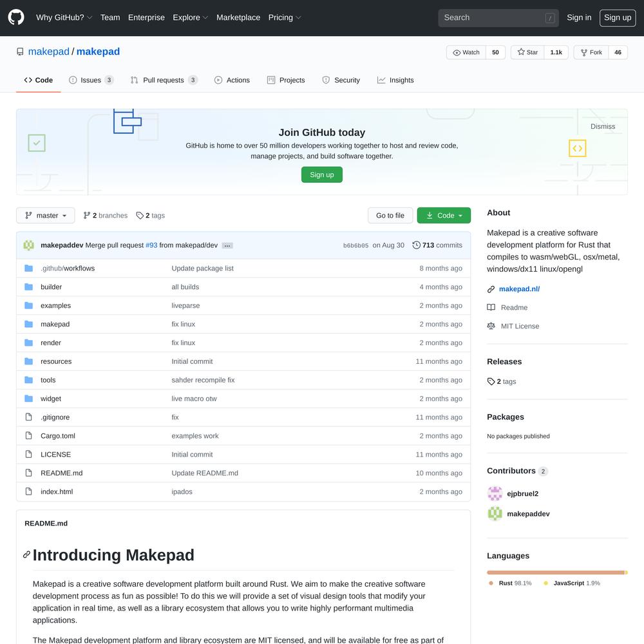
Task: Click the Go to file button
Action: [390, 215]
